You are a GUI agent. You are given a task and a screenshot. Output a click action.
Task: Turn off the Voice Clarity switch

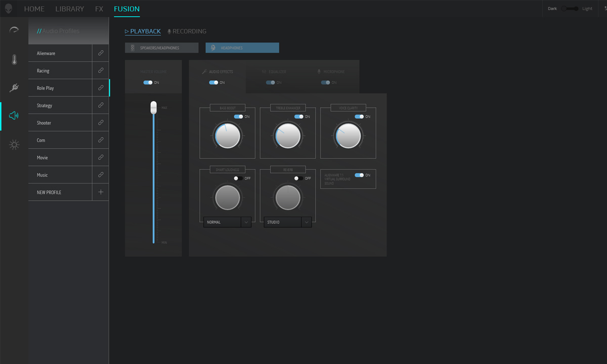click(x=359, y=117)
